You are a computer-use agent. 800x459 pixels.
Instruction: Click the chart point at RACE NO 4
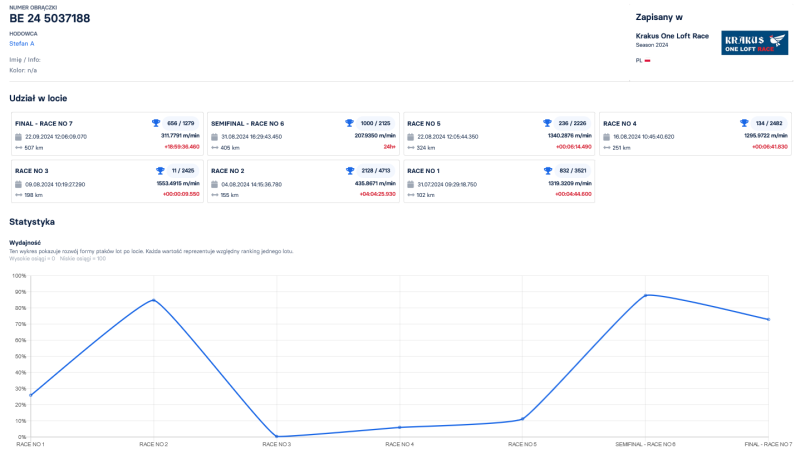399,427
